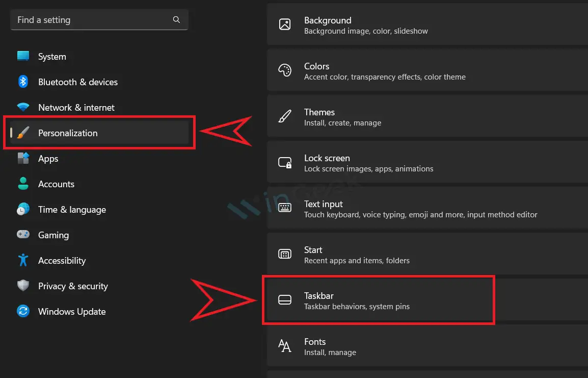Open the Accounts label
The height and width of the screenshot is (378, 588).
coord(56,184)
